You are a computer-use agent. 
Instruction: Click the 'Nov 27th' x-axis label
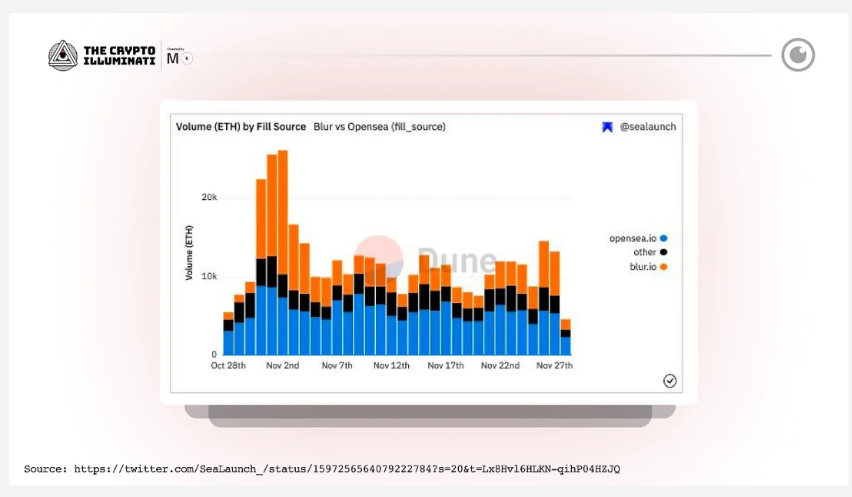click(554, 366)
